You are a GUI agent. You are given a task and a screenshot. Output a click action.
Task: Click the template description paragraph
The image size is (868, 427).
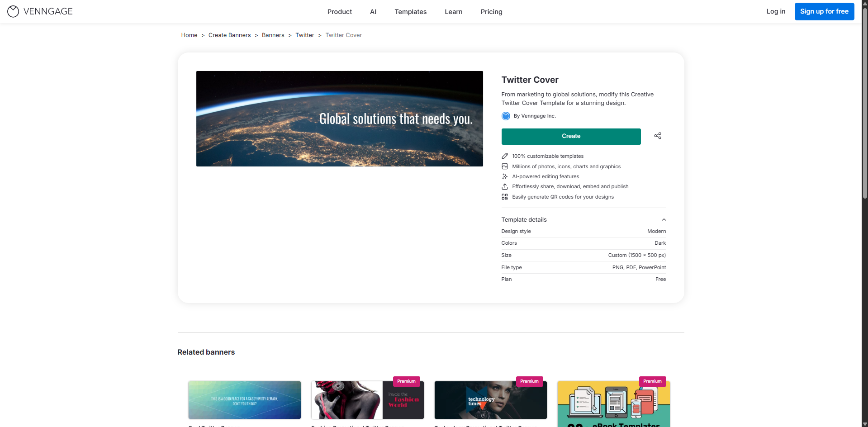click(x=577, y=99)
